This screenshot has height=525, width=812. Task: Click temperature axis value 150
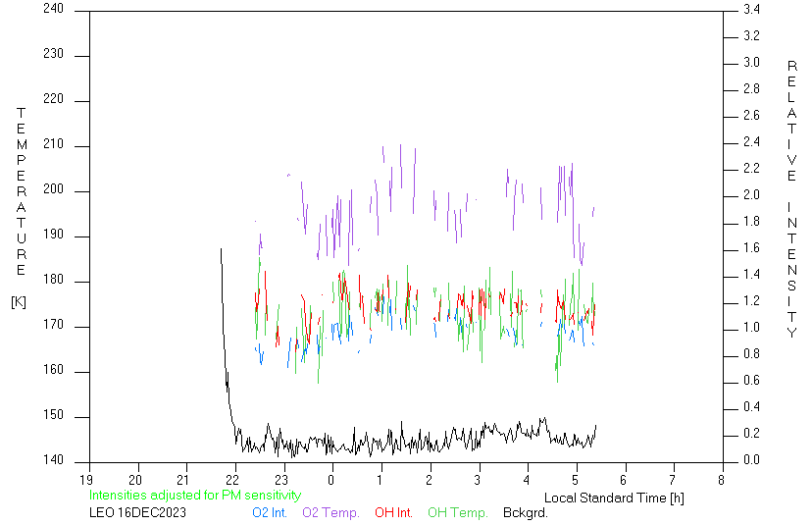(x=53, y=415)
